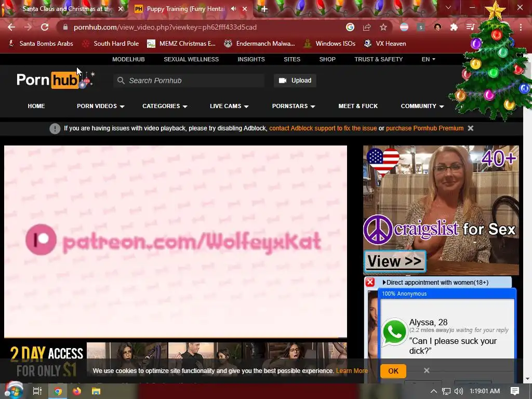Open the South Hard Pole bookmark
Screen dimensions: 532x399
point(111,44)
